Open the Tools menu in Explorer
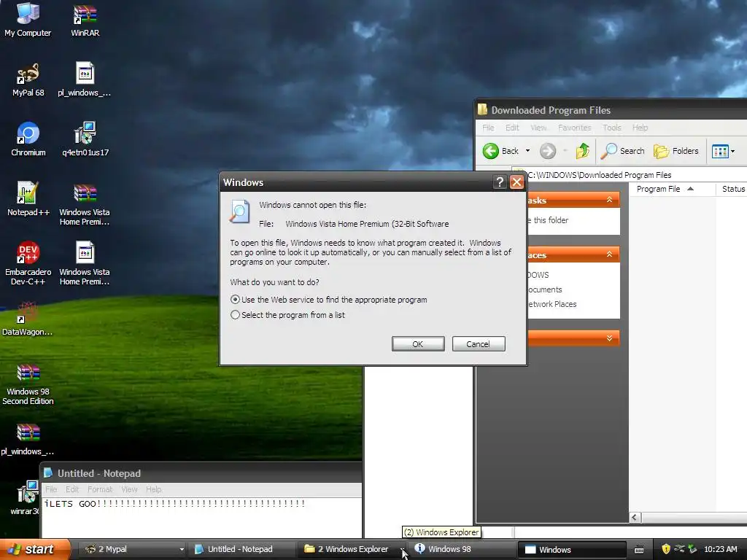Image resolution: width=747 pixels, height=560 pixels. click(x=612, y=128)
